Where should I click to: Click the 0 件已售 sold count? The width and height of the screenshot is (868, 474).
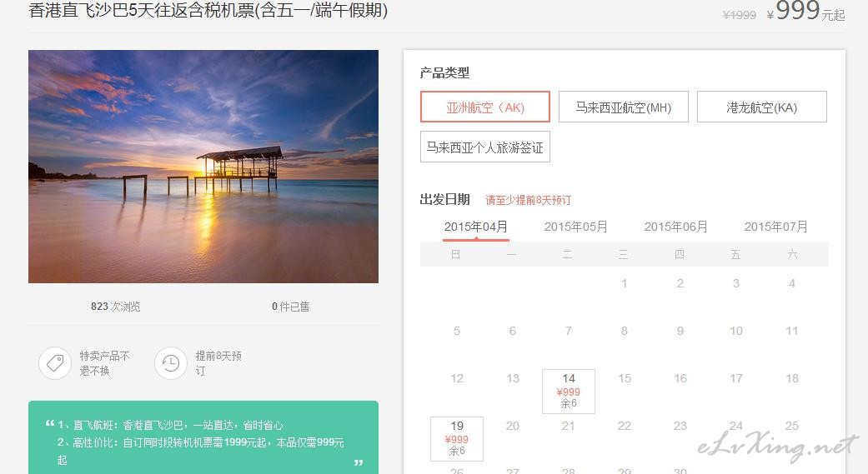(291, 307)
